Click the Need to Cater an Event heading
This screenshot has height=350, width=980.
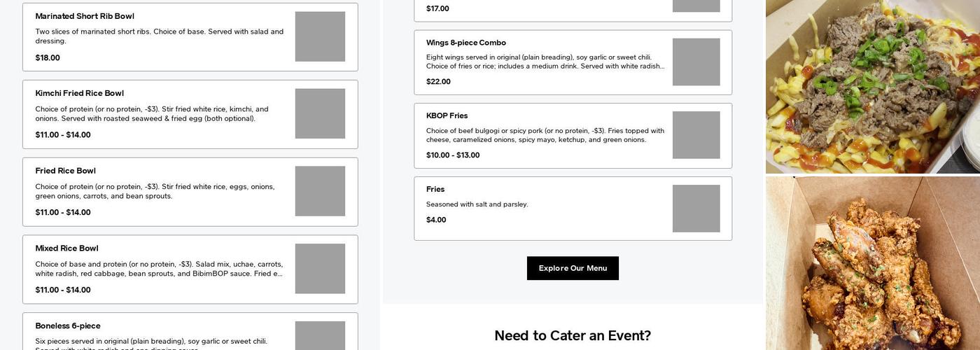tap(573, 335)
